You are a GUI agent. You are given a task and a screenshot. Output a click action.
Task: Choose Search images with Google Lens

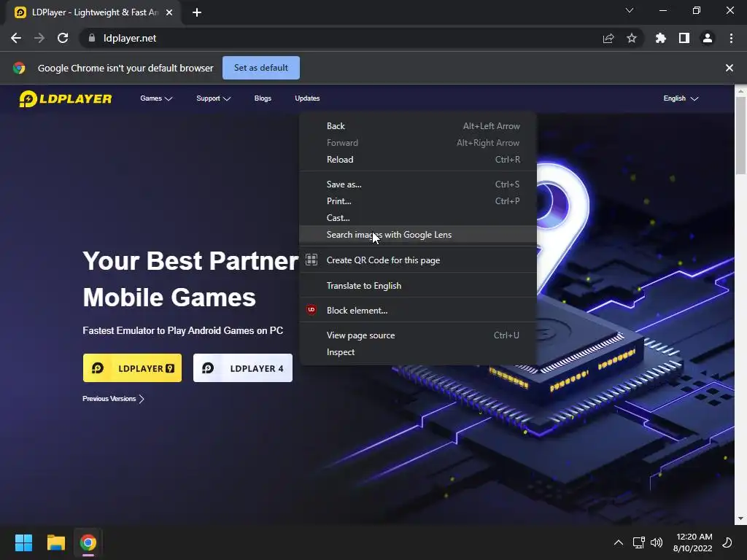click(418, 234)
